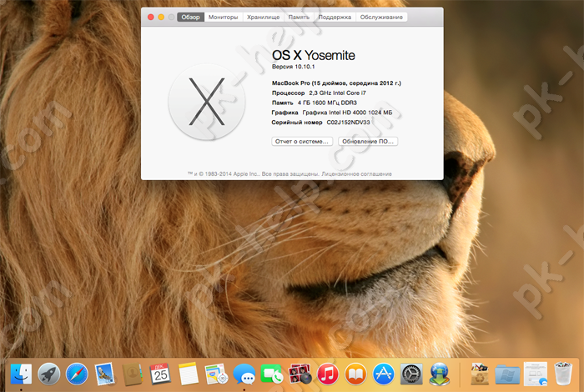
Task: Open globe with green arrow app
Action: 440,374
